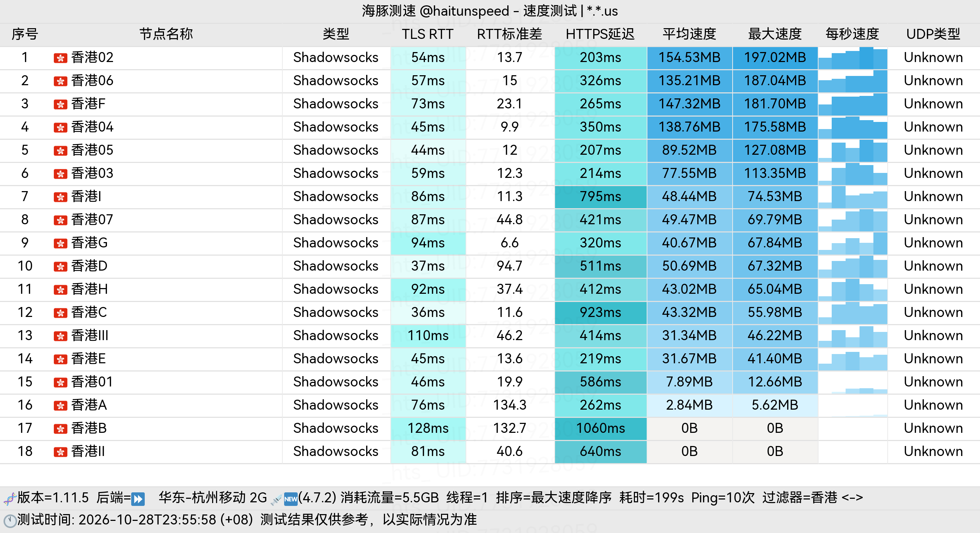This screenshot has height=533, width=980.
Task: Click the flag icon next to 香港A
Action: [x=61, y=406]
